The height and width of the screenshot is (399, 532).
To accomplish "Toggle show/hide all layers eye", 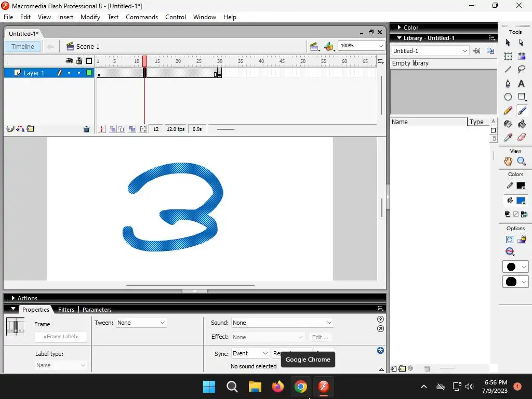I will tap(69, 61).
